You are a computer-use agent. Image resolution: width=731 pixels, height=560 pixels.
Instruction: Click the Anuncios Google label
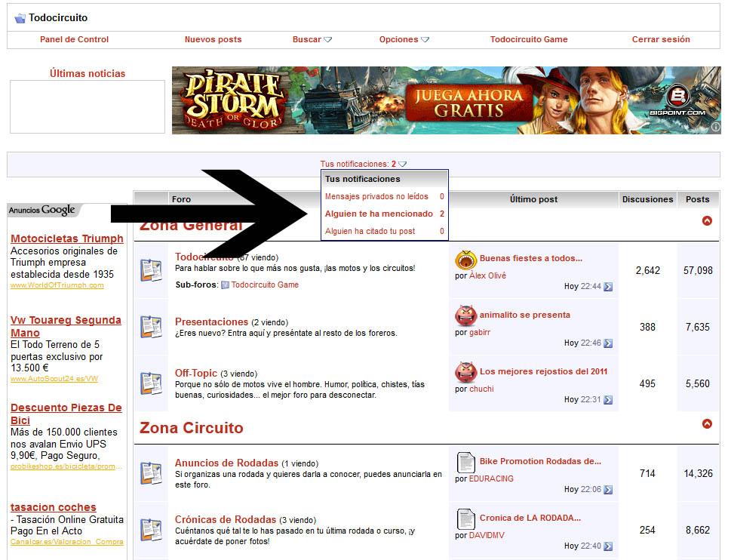pos(42,211)
